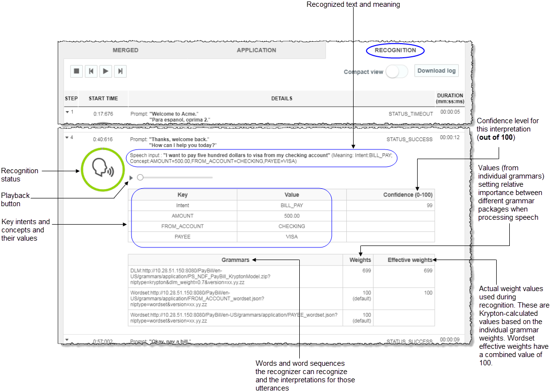This screenshot has width=551, height=392.
Task: Click the Stop playback icon
Action: (76, 71)
